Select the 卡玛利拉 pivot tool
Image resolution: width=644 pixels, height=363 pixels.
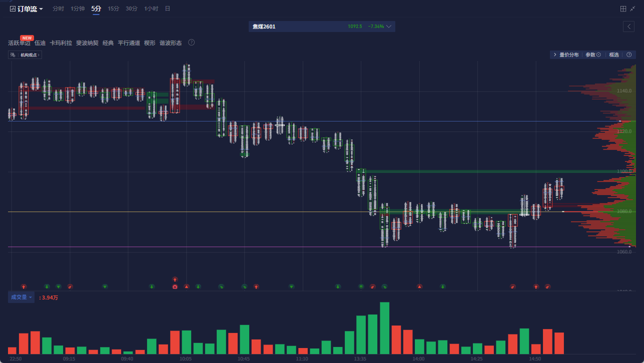click(61, 43)
